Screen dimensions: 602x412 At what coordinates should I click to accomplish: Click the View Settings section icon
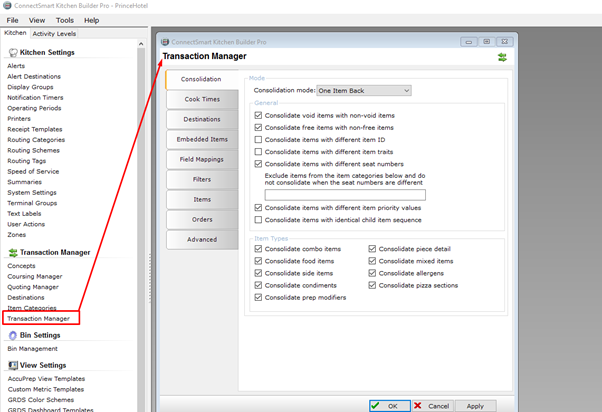(x=13, y=366)
